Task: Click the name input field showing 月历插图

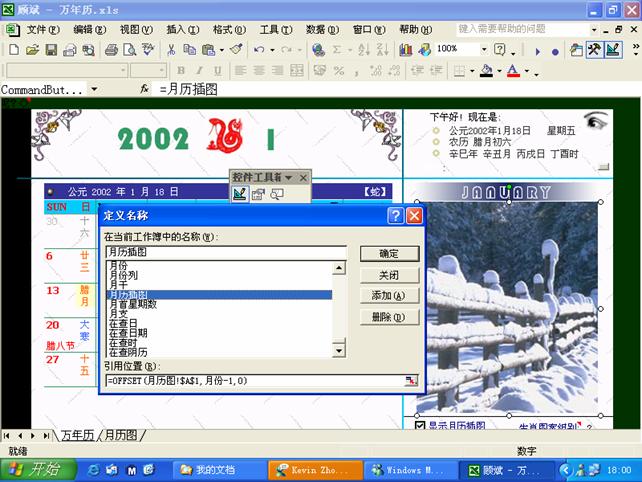Action: pos(226,251)
